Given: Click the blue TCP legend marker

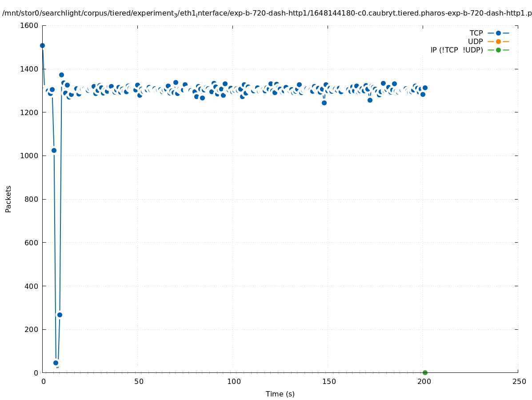Looking at the screenshot, I should pos(498,33).
